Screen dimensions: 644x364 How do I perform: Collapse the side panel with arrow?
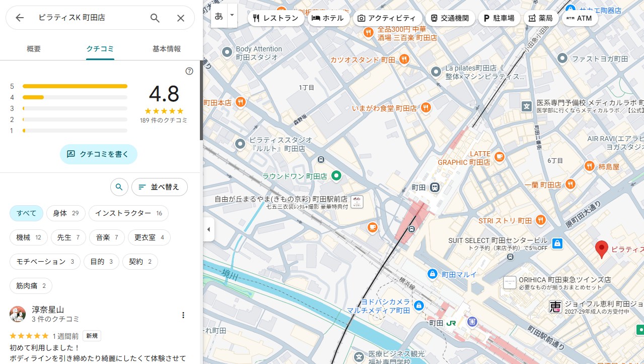pyautogui.click(x=208, y=229)
